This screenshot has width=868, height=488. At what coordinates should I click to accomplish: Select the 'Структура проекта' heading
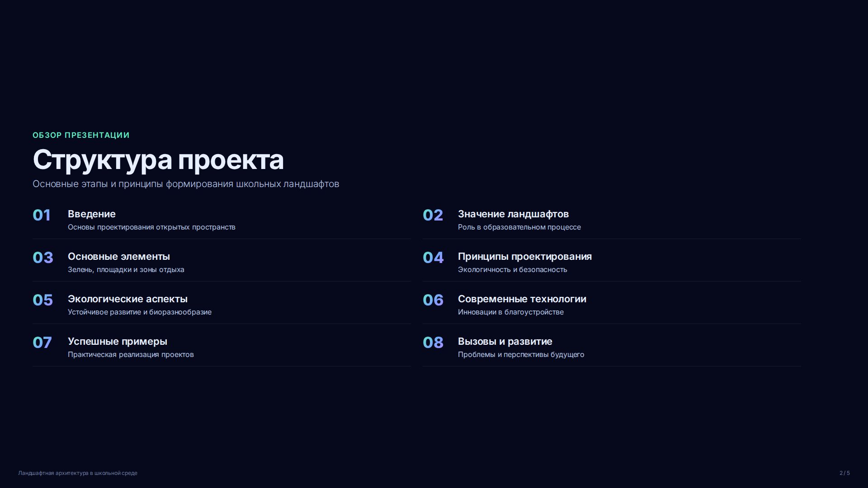(x=158, y=160)
